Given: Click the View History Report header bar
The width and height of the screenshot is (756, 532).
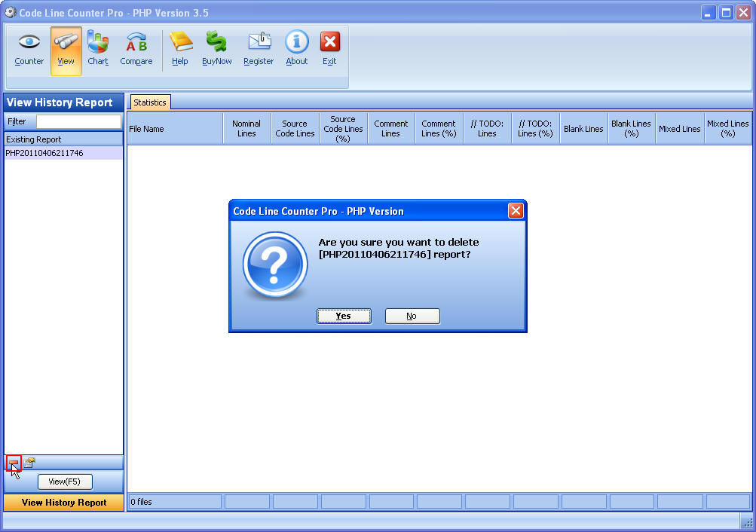Looking at the screenshot, I should click(63, 102).
